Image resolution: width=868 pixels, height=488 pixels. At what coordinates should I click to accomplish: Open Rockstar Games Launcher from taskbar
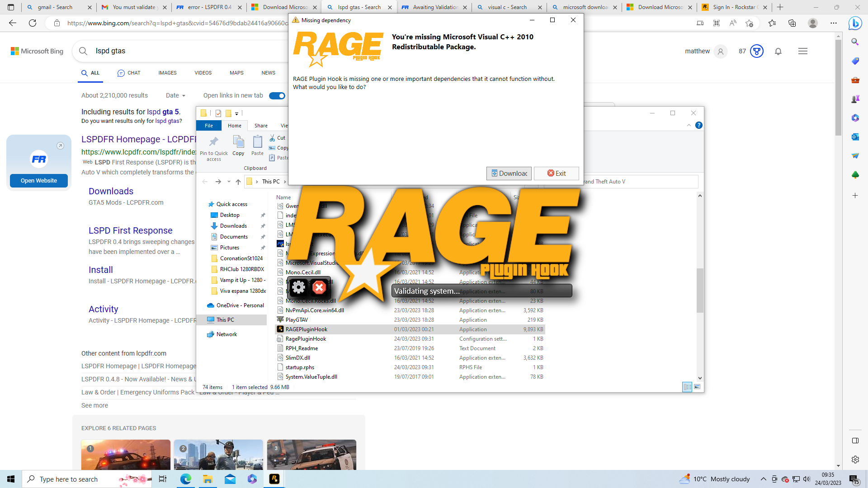[274, 479]
